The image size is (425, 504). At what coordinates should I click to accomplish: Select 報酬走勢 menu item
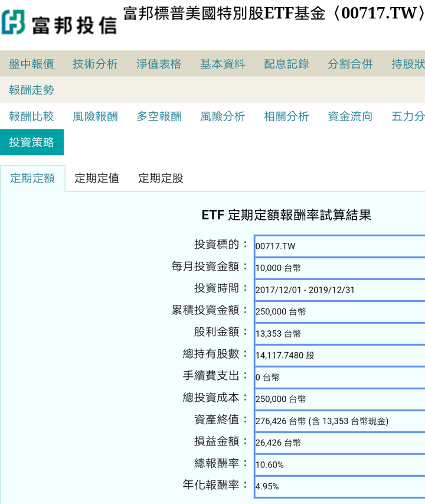pos(31,90)
